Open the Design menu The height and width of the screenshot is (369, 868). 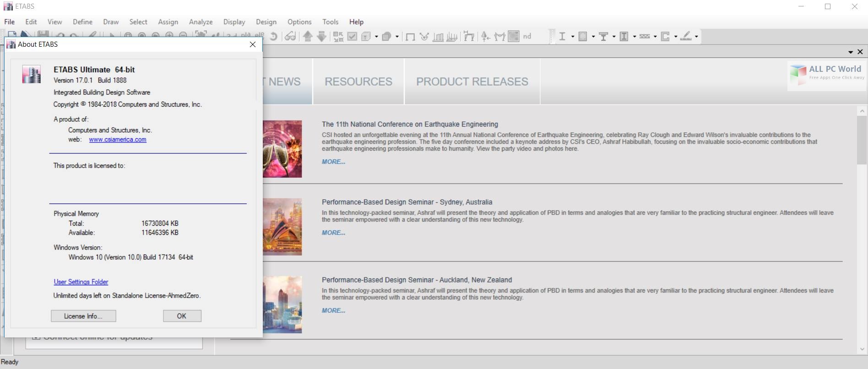click(x=266, y=22)
